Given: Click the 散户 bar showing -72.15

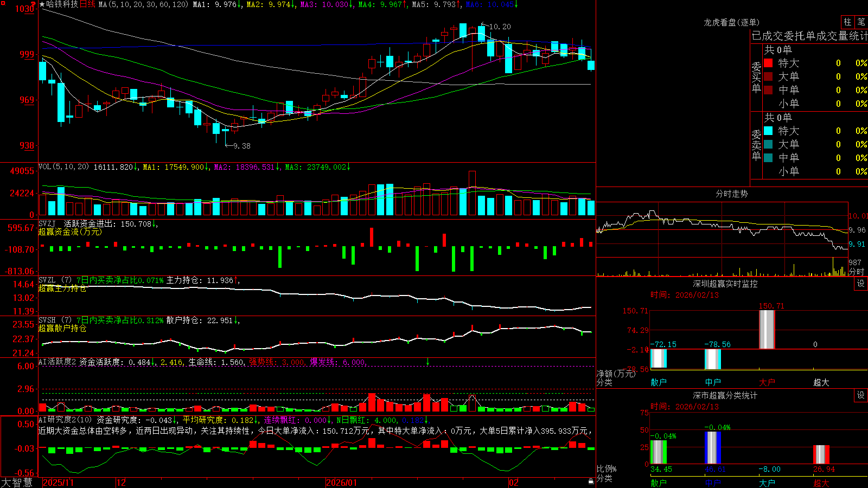Looking at the screenshot, I should click(659, 359).
